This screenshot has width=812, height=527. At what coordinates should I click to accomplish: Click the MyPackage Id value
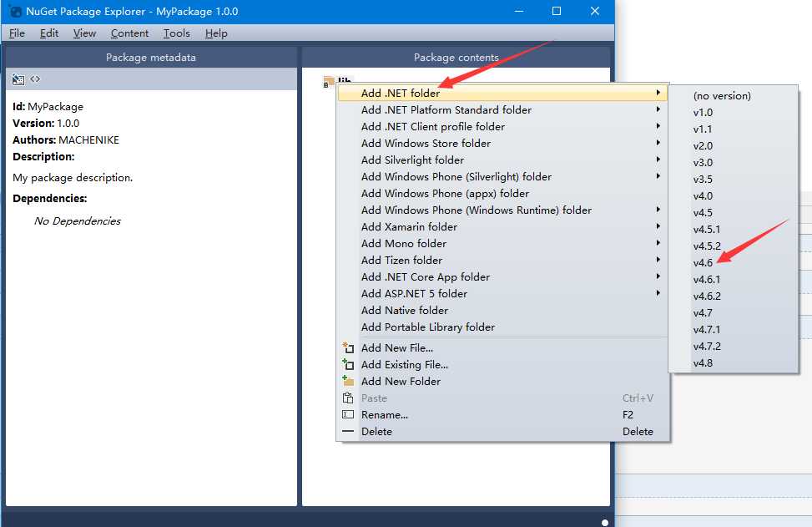55,107
